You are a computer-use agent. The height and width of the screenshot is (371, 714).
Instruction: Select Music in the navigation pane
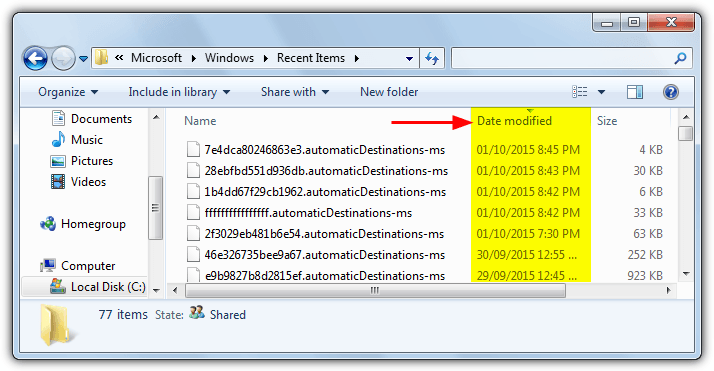pyautogui.click(x=87, y=140)
